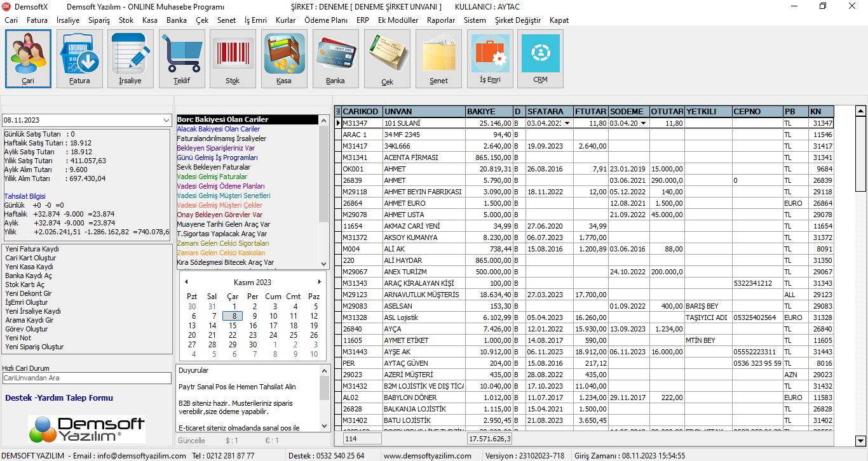Open the Şirket Değiştir menu
The image size is (868, 461).
click(518, 20)
